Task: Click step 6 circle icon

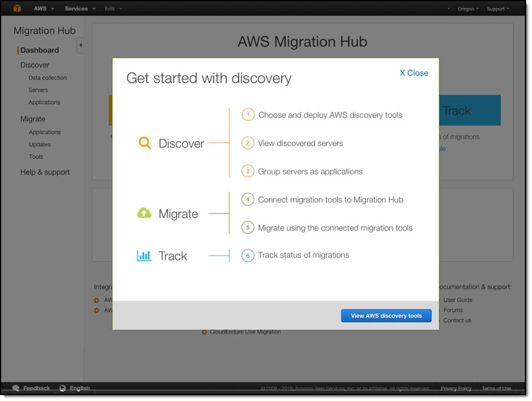Action: point(248,255)
